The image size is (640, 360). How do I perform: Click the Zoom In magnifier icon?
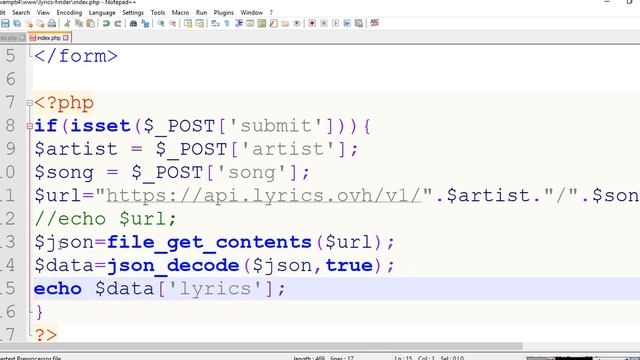click(x=161, y=23)
